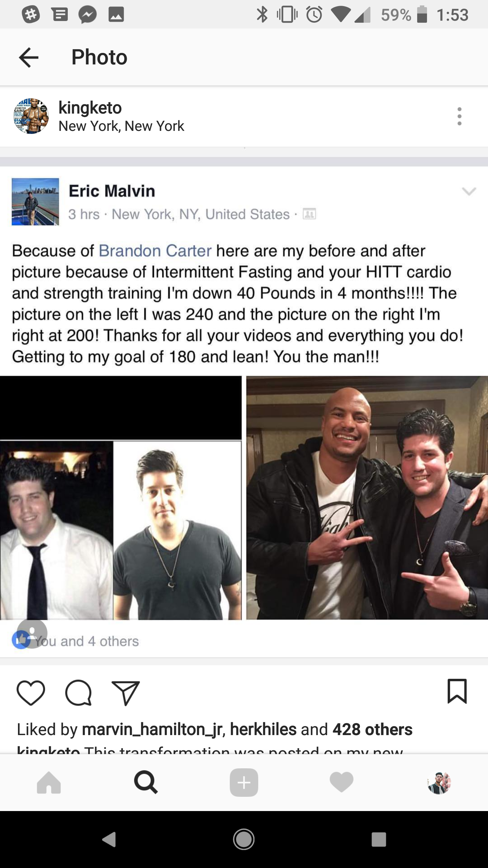Open New York, New York location
The width and height of the screenshot is (488, 868).
[121, 126]
